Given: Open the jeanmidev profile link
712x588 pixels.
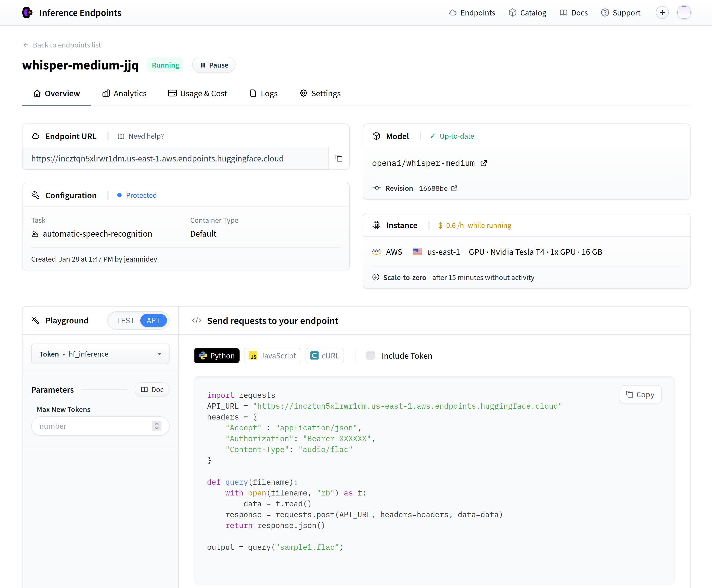Looking at the screenshot, I should (140, 259).
